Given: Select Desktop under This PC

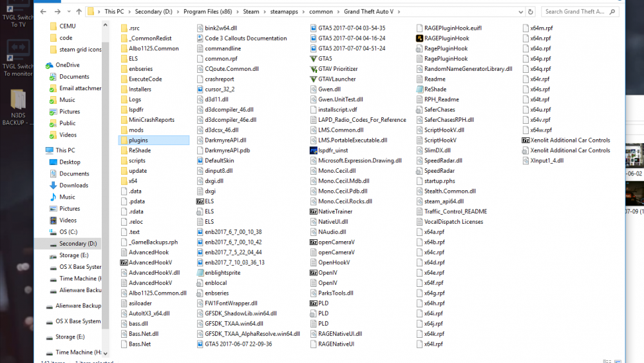Looking at the screenshot, I should (65, 162).
